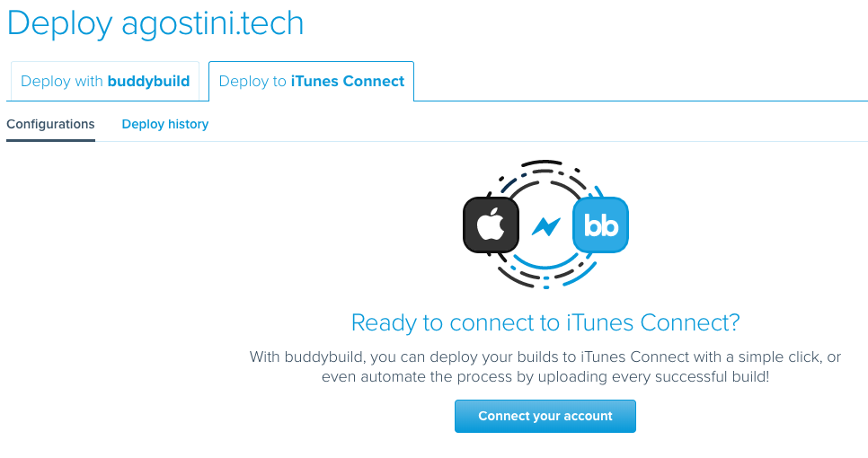Click the dark underline beneath Configurations
868x458 pixels.
click(50, 140)
